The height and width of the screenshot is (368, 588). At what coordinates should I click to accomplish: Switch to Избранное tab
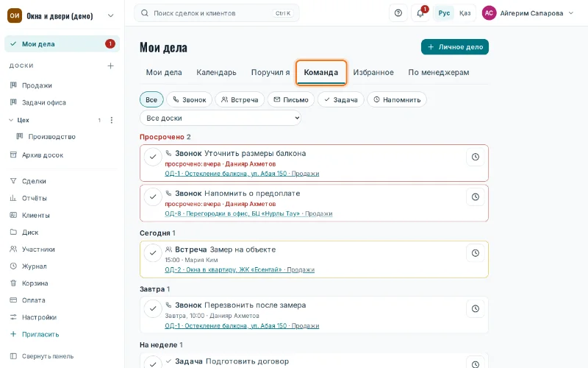[x=373, y=72]
